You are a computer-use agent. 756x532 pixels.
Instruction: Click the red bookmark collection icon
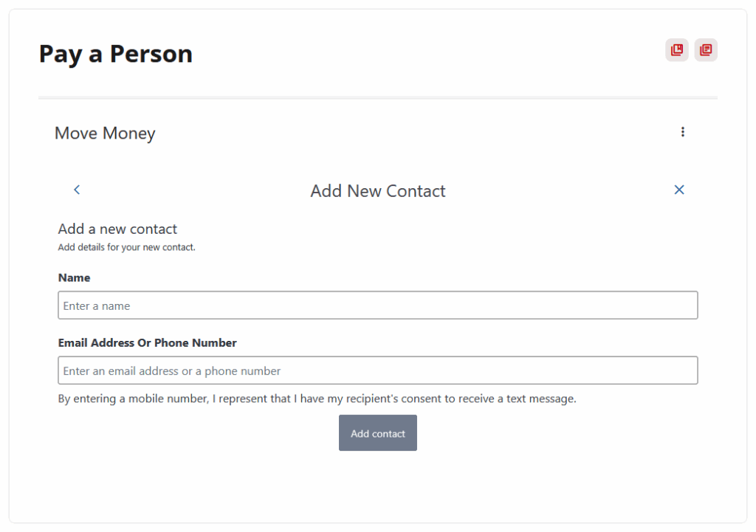tap(676, 50)
